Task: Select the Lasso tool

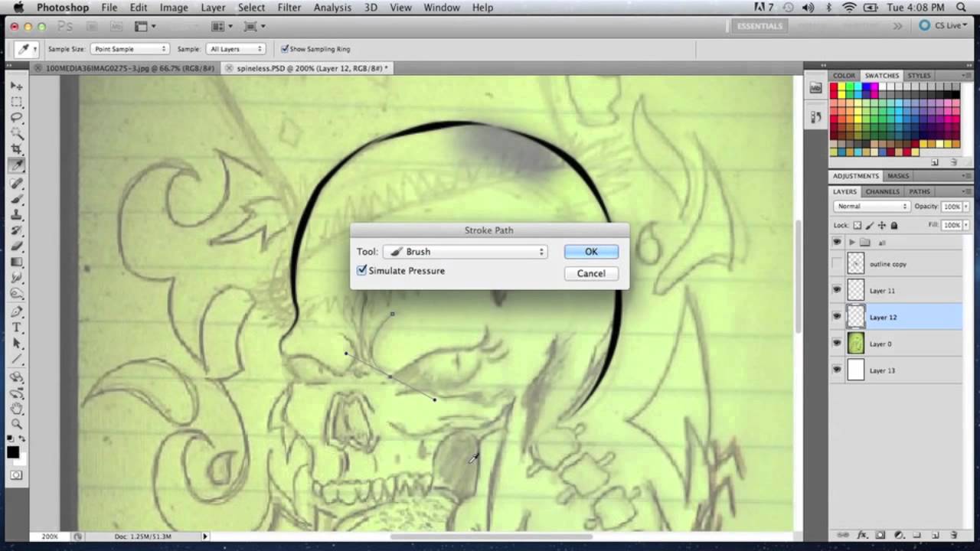Action: 16,118
